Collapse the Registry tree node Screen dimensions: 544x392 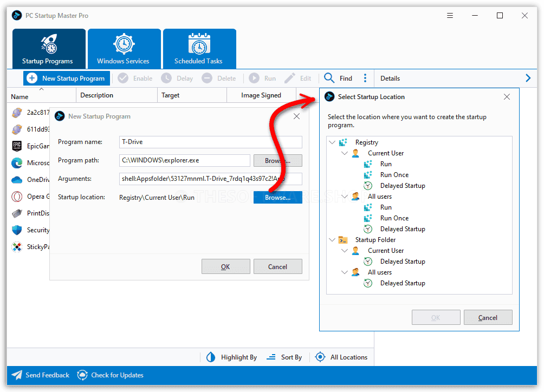(x=332, y=142)
